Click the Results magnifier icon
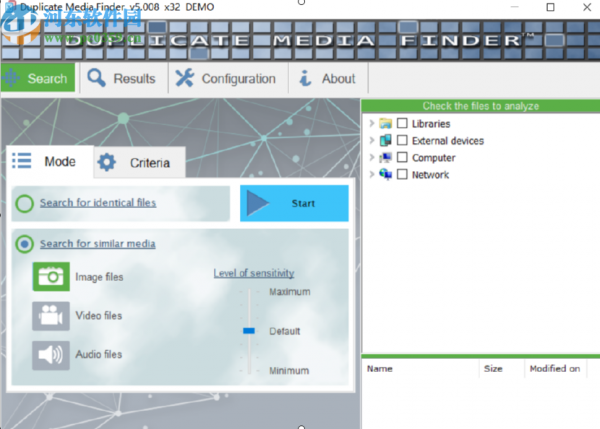The image size is (600, 429). click(x=96, y=78)
